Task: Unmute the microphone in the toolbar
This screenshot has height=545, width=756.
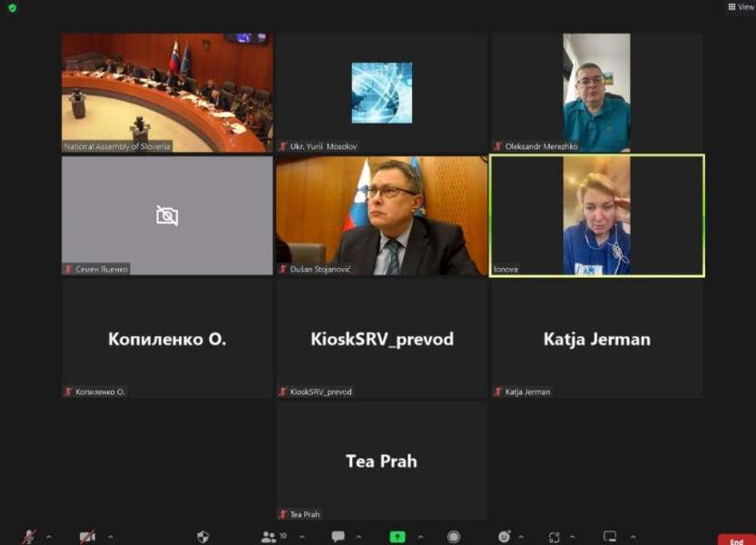Action: pyautogui.click(x=29, y=537)
